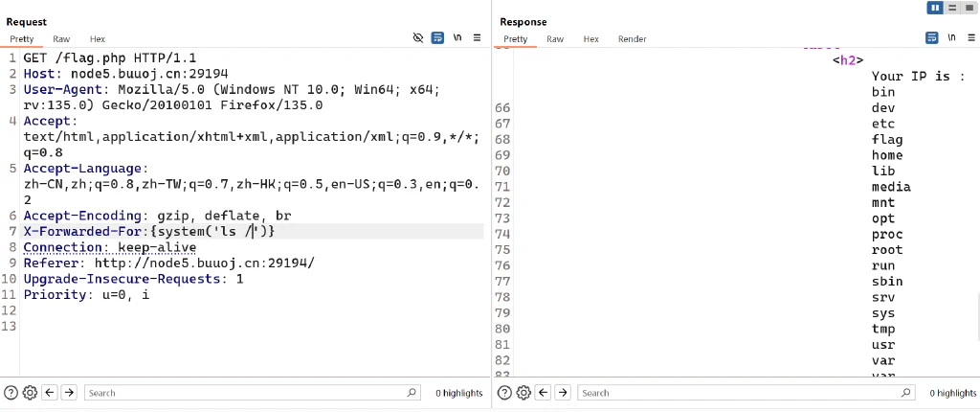Click 'etc' entry in response listing

click(x=883, y=124)
